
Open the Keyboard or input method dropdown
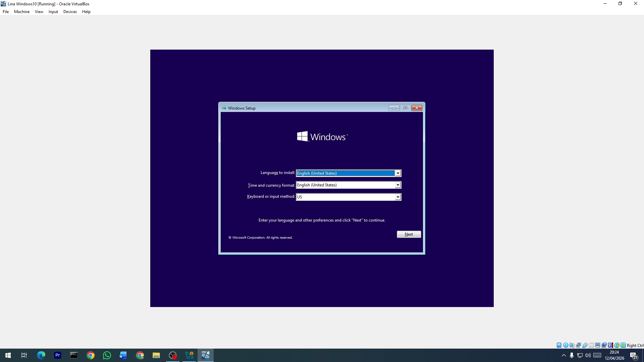tap(397, 197)
